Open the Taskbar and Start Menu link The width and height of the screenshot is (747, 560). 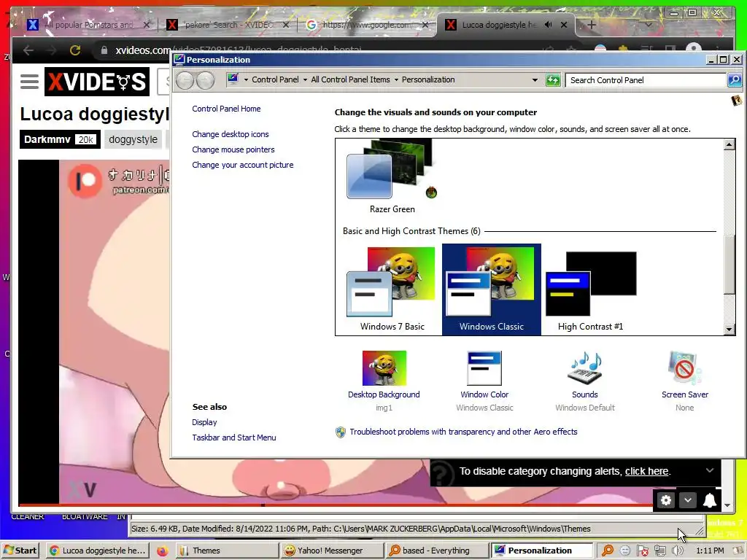click(234, 437)
